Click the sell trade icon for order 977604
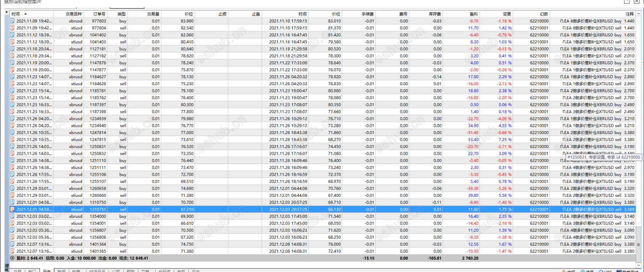 coord(12,28)
